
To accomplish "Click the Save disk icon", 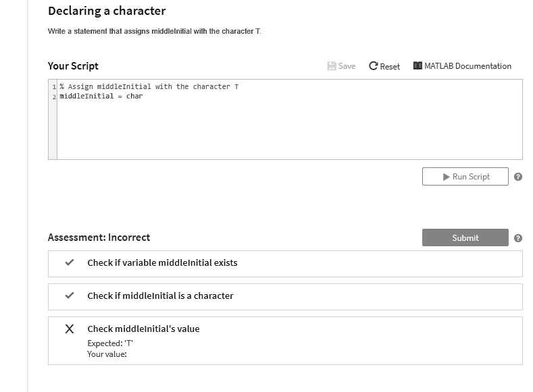I will tap(332, 66).
